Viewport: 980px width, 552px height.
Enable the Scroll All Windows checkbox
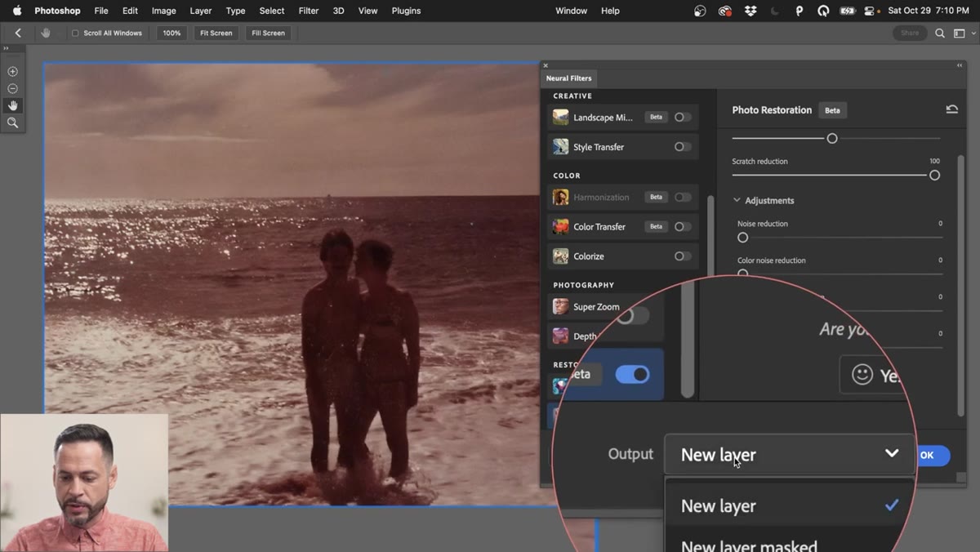75,33
